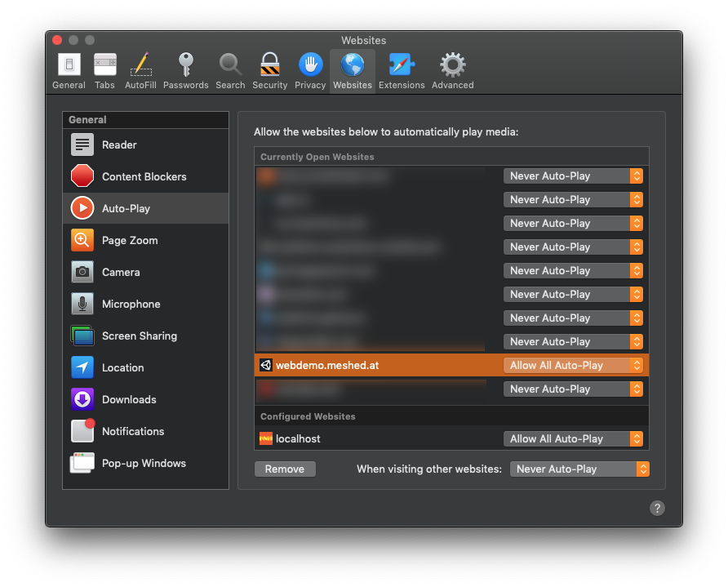Switch to the Websites tab
Image resolution: width=728 pixels, height=587 pixels.
coord(352,69)
